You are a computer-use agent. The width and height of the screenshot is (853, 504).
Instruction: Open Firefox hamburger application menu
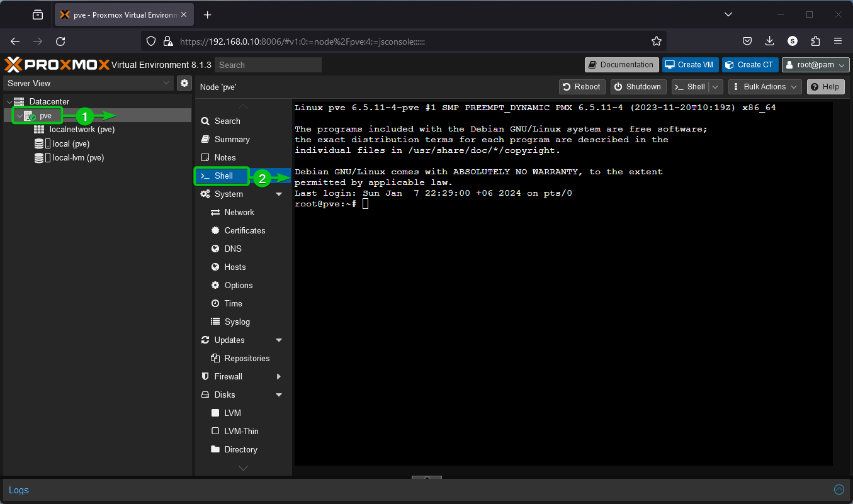pyautogui.click(x=838, y=41)
